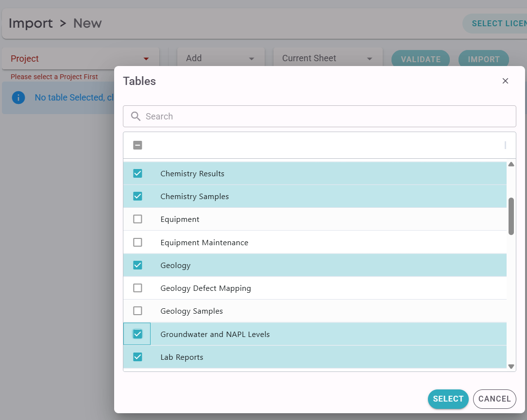
Task: Click the blue info icon
Action: [x=18, y=98]
